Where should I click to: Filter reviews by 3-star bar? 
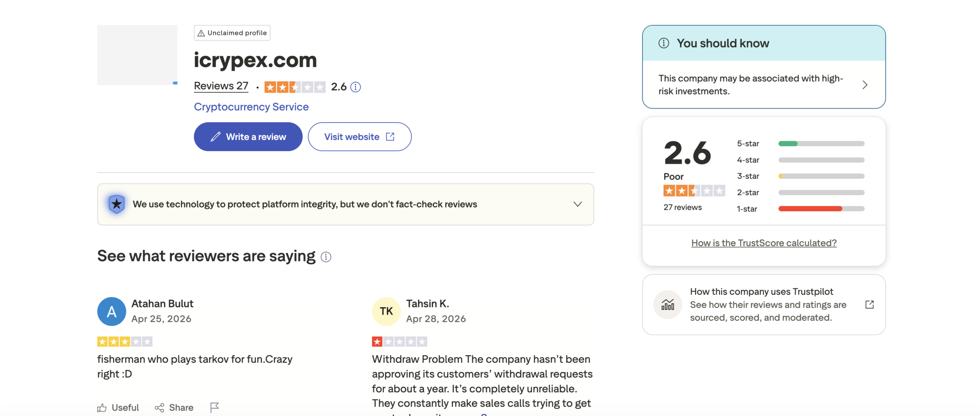tap(821, 176)
